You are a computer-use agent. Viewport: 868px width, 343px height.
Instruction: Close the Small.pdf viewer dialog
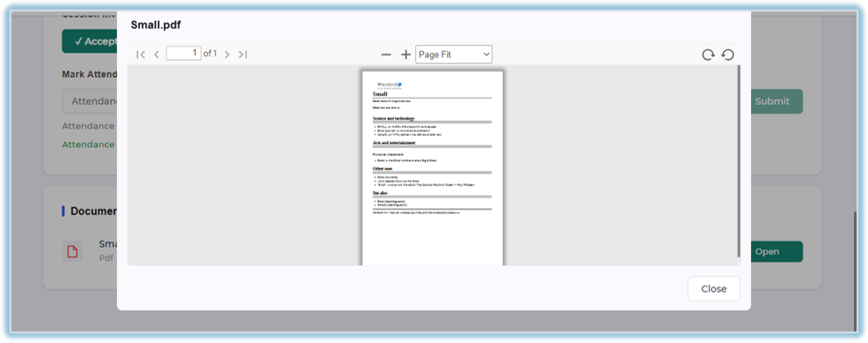pyautogui.click(x=714, y=288)
